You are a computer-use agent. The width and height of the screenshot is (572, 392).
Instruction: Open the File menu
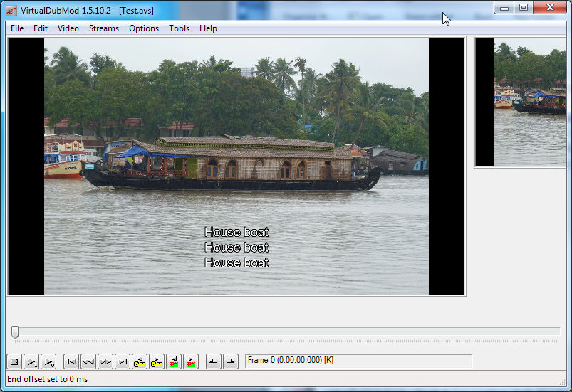pyautogui.click(x=17, y=28)
